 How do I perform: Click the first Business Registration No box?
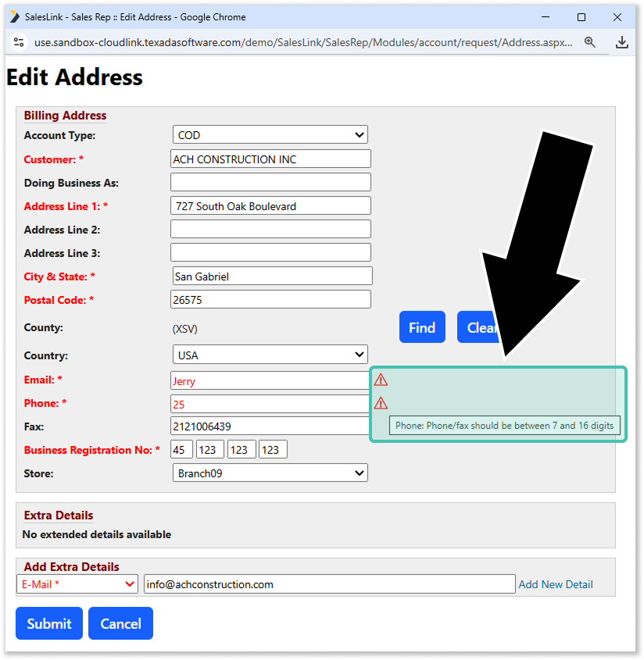pos(181,450)
